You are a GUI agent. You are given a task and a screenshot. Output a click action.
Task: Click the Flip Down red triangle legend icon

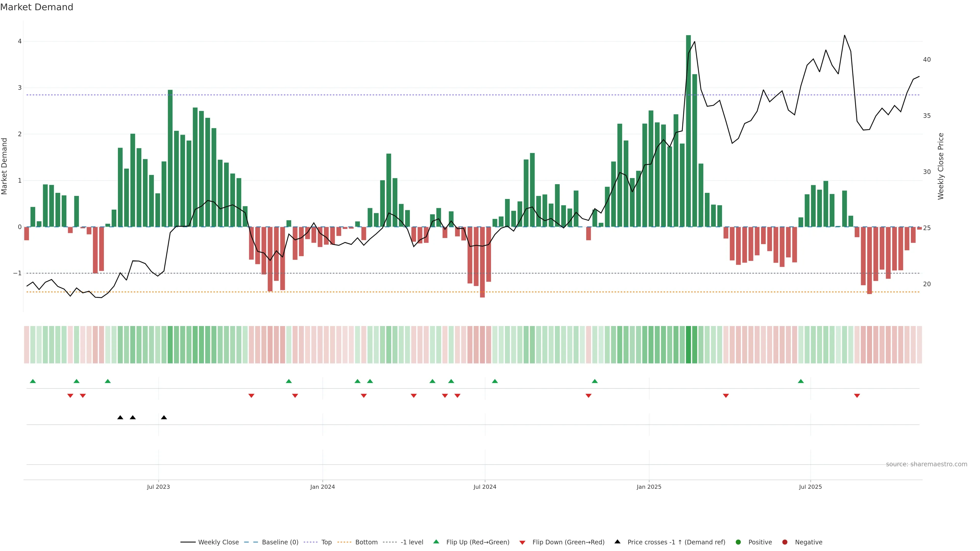pyautogui.click(x=522, y=542)
